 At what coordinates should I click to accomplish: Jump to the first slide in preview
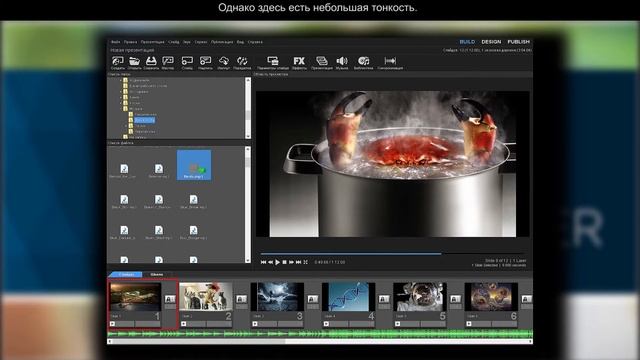tap(263, 262)
